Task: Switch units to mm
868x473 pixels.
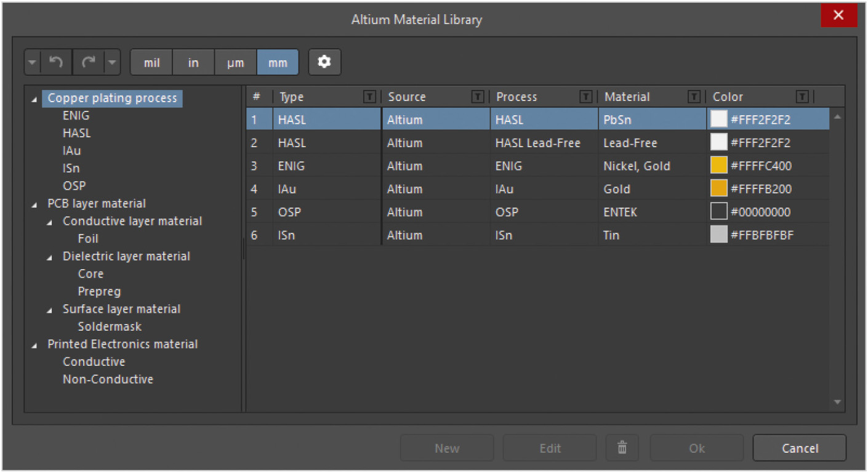Action: click(x=278, y=62)
